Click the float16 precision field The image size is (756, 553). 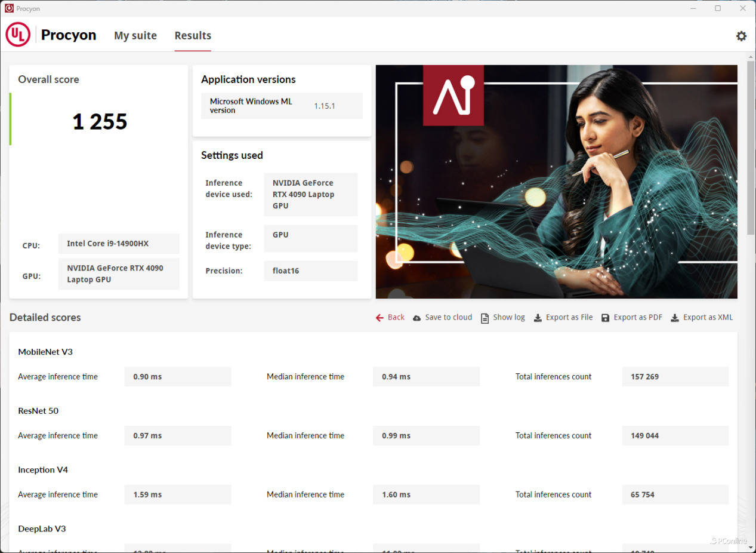(310, 271)
